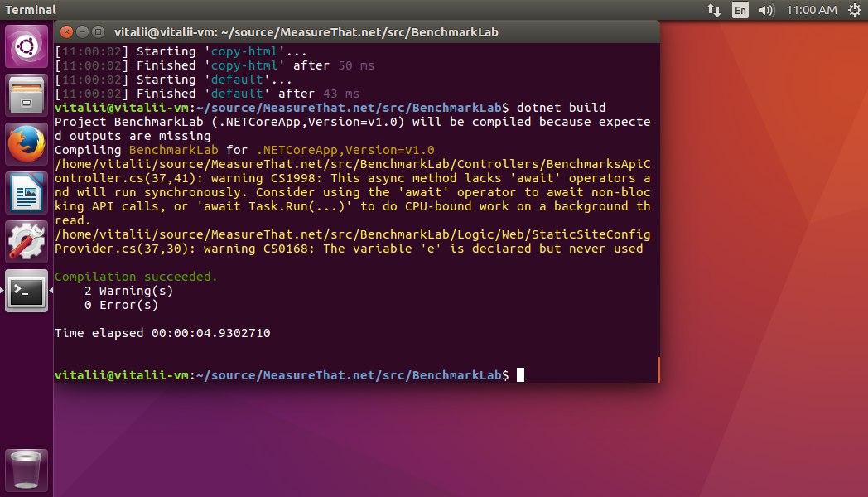The image size is (868, 497).
Task: Click the 'dotnet build' command text
Action: [x=561, y=108]
